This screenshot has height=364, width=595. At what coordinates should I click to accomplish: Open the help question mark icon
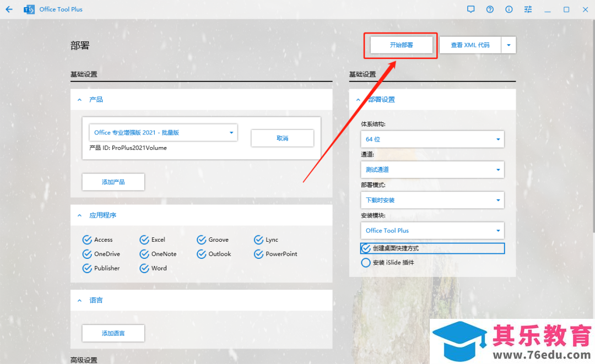[x=490, y=9]
